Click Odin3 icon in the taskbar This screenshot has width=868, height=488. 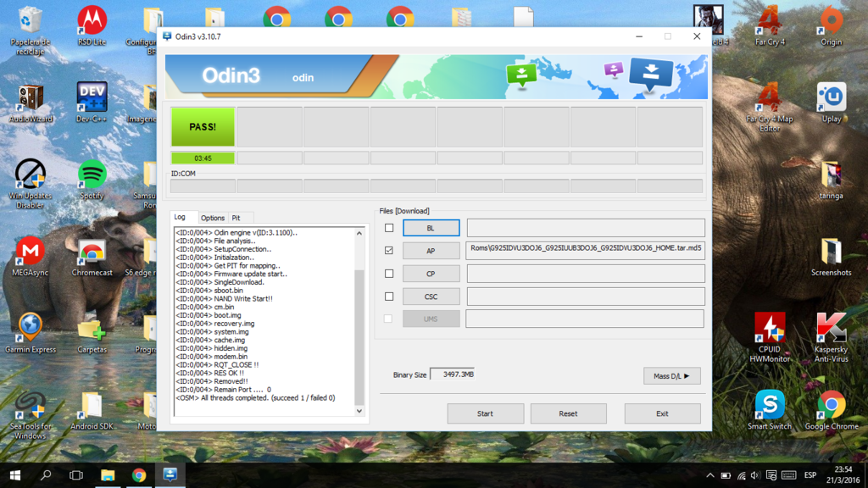click(170, 475)
